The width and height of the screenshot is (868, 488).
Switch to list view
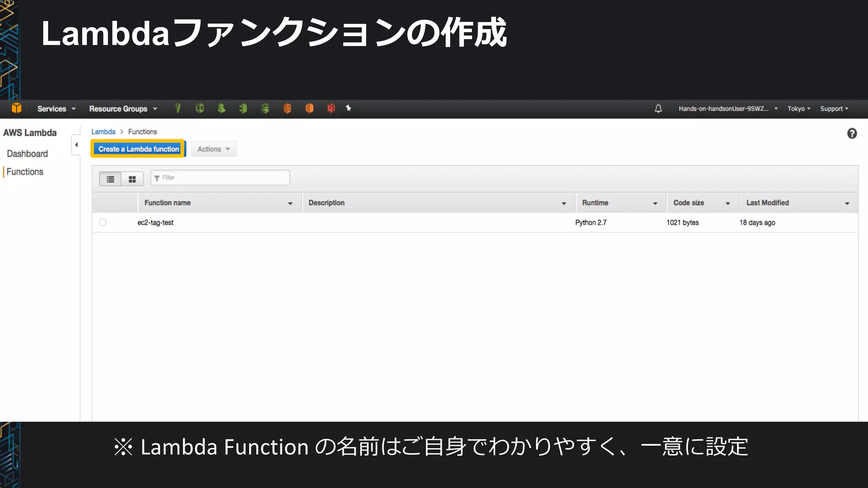point(110,179)
